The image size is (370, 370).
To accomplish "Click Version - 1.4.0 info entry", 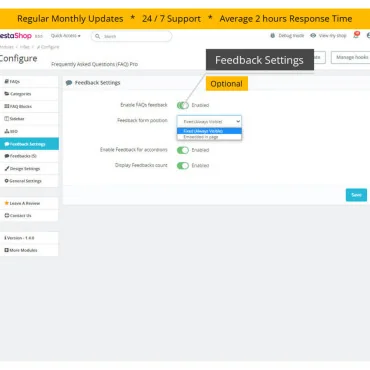I will [29, 238].
